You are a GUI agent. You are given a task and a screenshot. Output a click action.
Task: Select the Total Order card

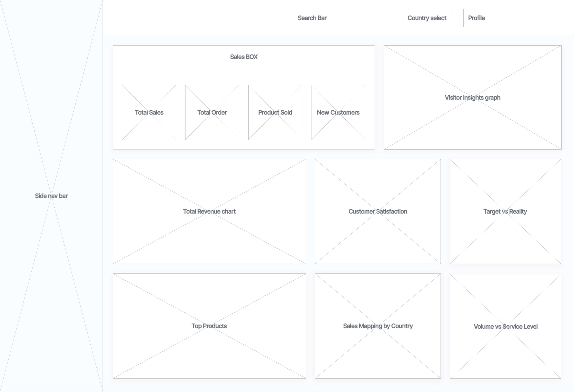212,112
